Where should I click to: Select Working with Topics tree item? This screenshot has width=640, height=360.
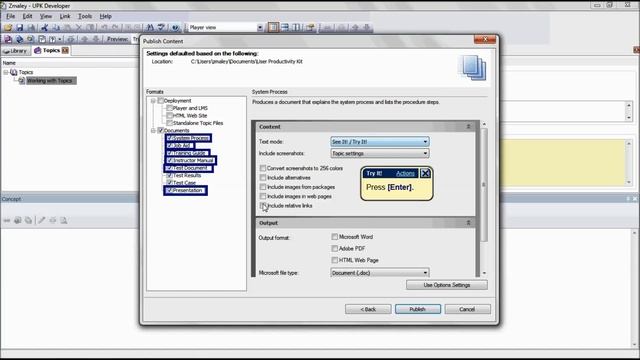click(50, 80)
